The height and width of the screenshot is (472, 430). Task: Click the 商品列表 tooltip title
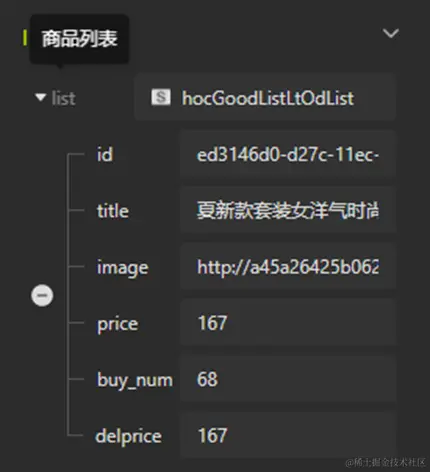click(79, 39)
